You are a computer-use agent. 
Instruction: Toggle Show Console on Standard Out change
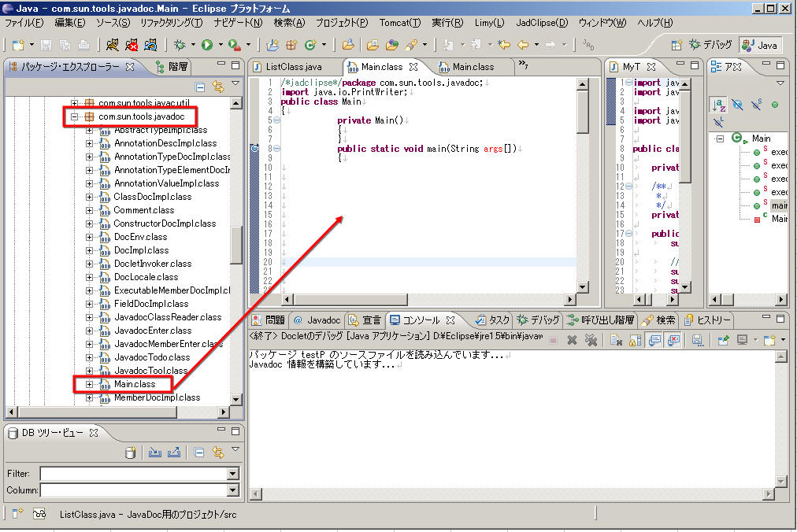pos(654,340)
